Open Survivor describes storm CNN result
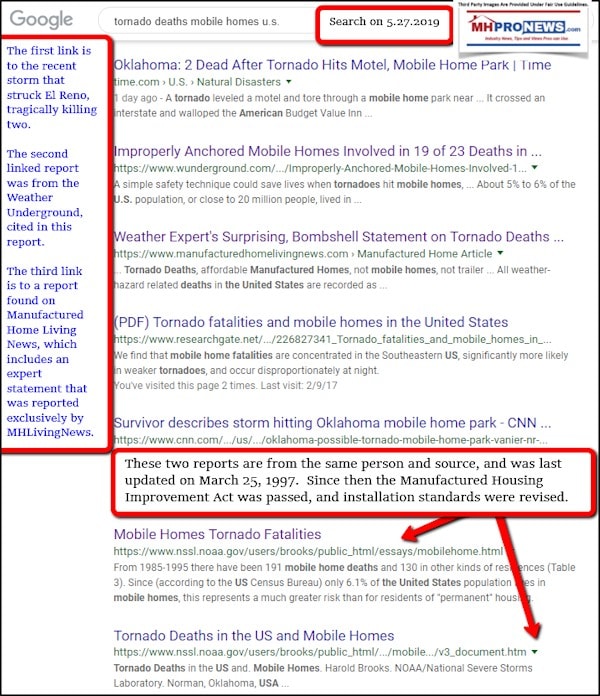Viewport: 600px width, 696px height. [x=332, y=423]
